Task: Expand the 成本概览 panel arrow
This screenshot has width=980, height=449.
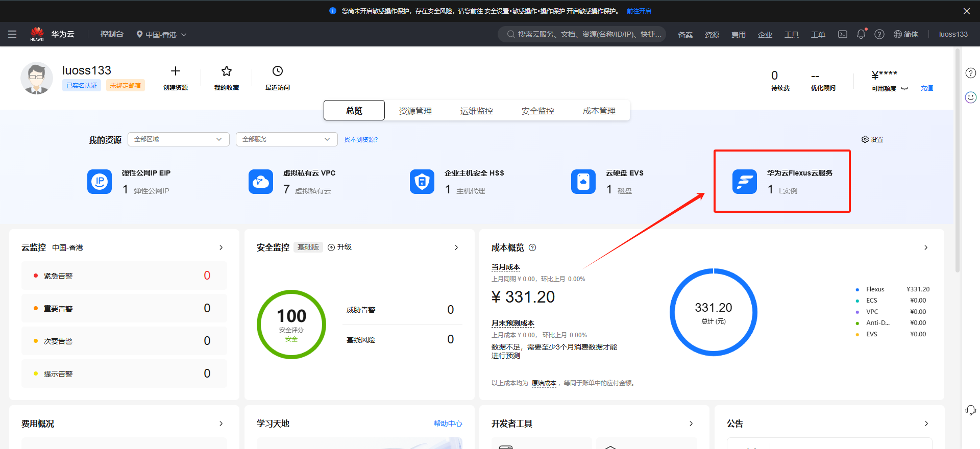Action: (926, 247)
